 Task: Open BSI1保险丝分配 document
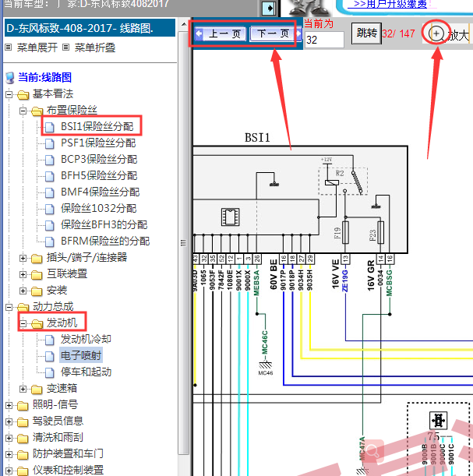coord(97,126)
